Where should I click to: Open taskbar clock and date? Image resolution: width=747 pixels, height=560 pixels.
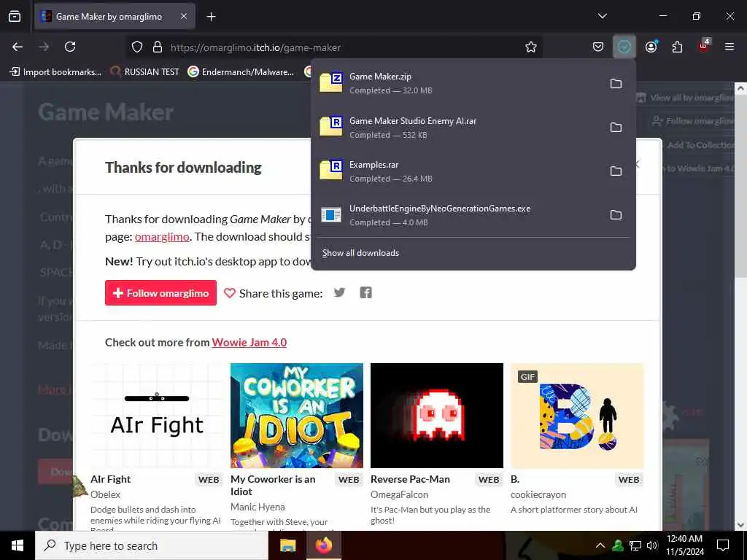(684, 545)
